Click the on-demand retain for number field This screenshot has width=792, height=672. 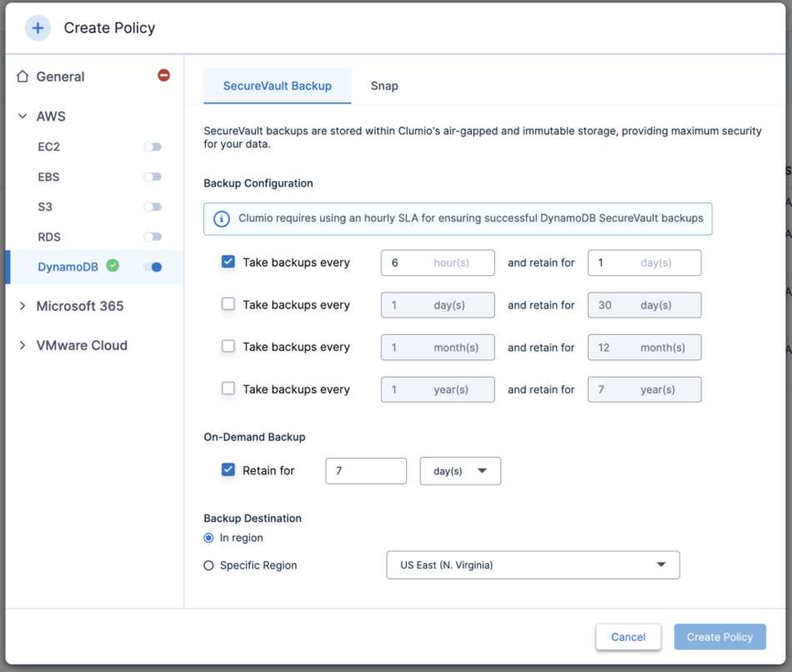pos(366,471)
